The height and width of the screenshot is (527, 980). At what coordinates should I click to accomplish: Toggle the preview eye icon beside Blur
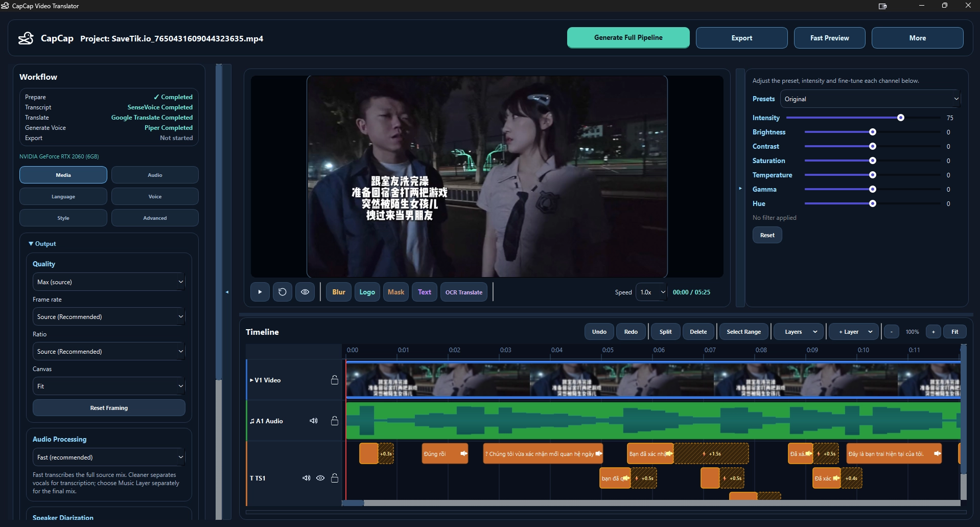(305, 292)
